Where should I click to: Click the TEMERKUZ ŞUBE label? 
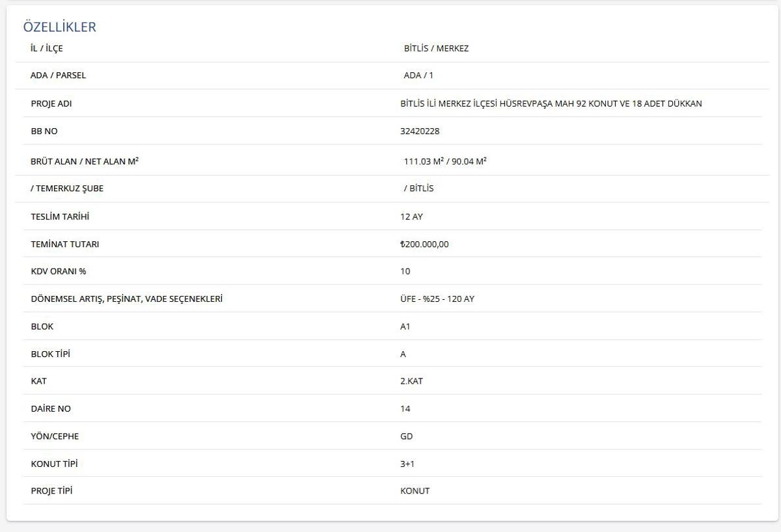(x=67, y=189)
